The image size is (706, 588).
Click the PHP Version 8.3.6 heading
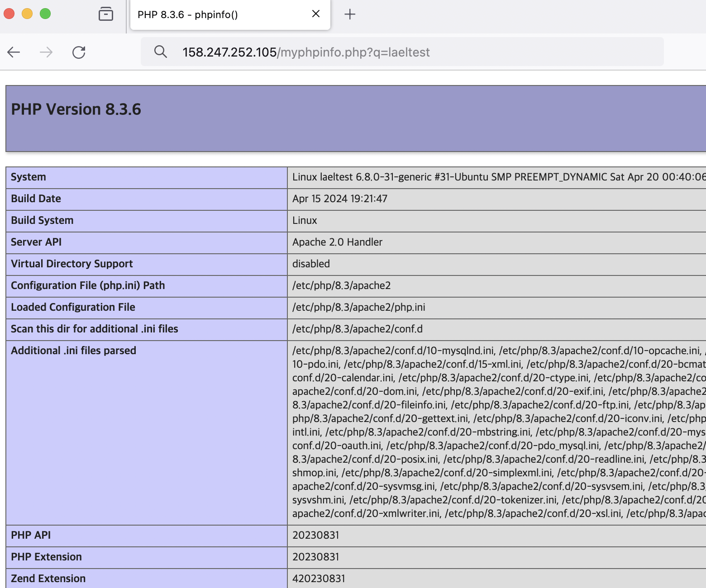[x=76, y=109]
